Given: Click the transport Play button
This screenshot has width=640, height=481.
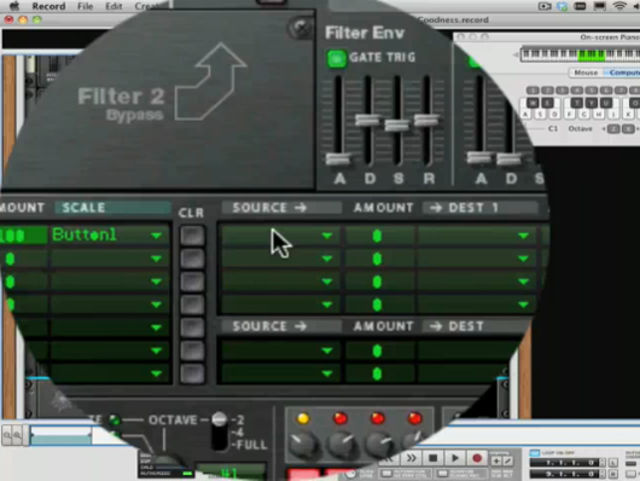Looking at the screenshot, I should point(455,458).
